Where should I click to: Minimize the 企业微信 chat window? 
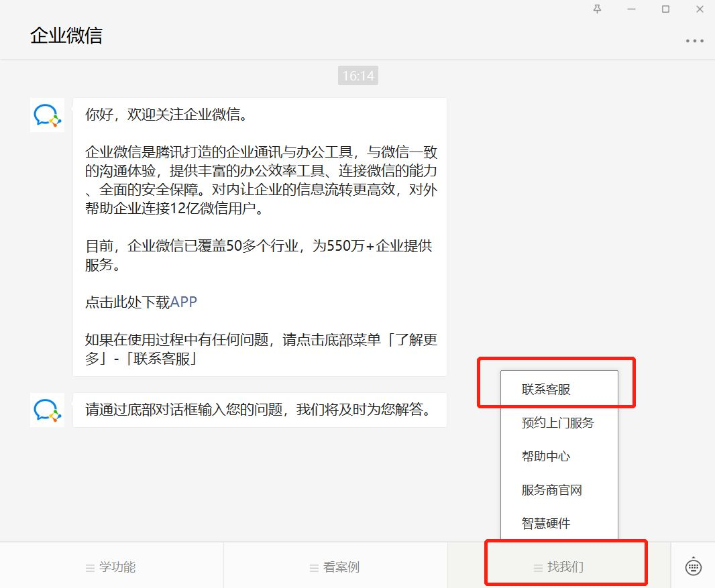tap(631, 9)
